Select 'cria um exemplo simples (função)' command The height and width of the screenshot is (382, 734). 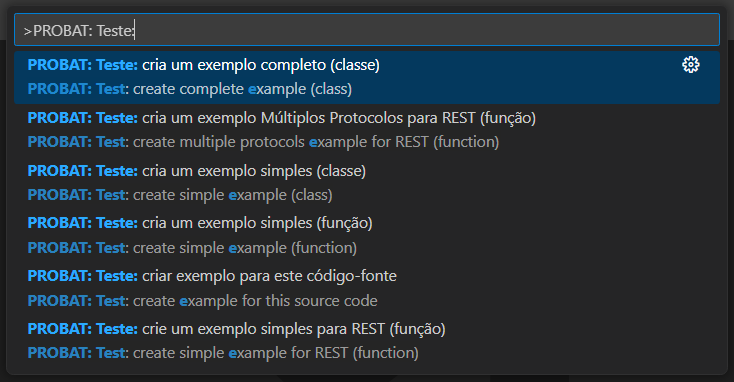click(x=257, y=223)
